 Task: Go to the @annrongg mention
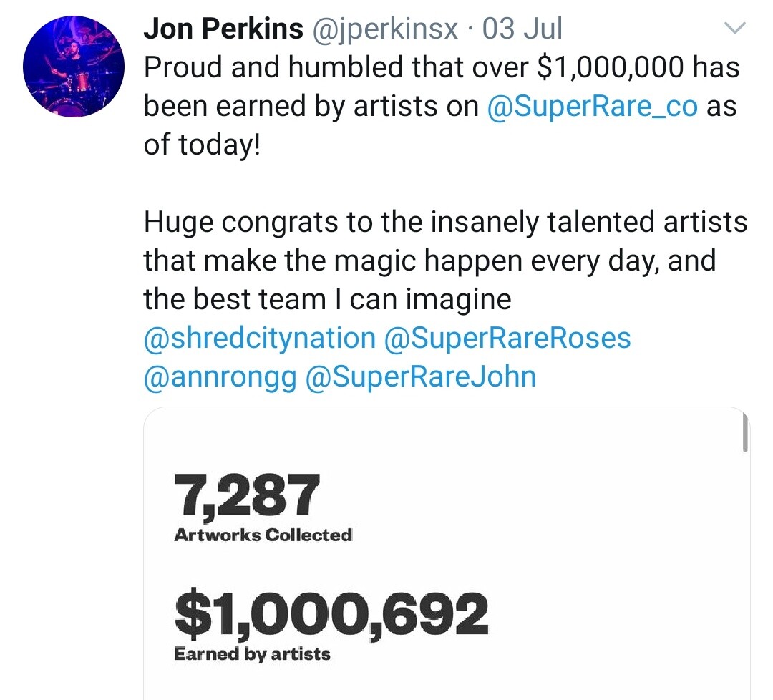(x=220, y=376)
